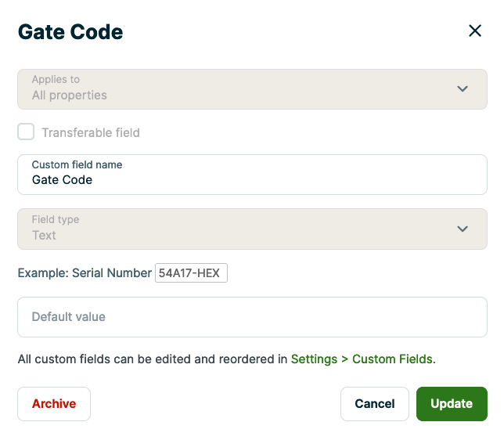This screenshot has height=440, width=504.
Task: Click the Applies to label
Action: 56,80
